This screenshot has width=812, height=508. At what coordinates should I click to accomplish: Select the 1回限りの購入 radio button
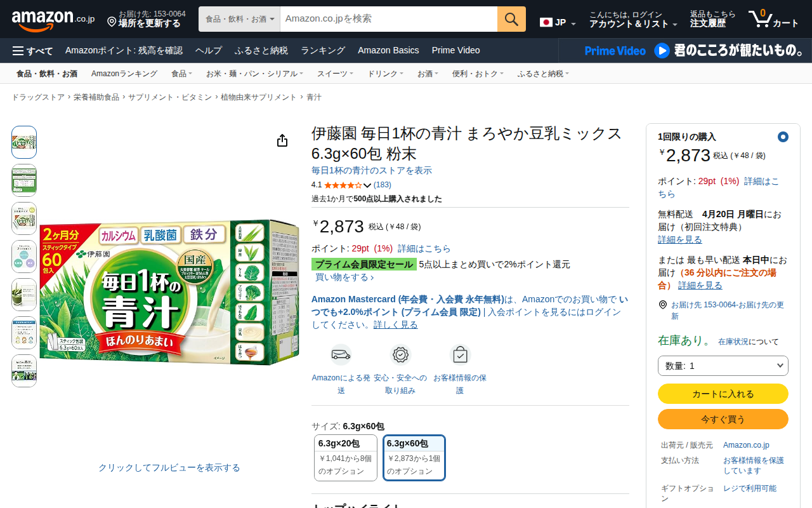(783, 137)
